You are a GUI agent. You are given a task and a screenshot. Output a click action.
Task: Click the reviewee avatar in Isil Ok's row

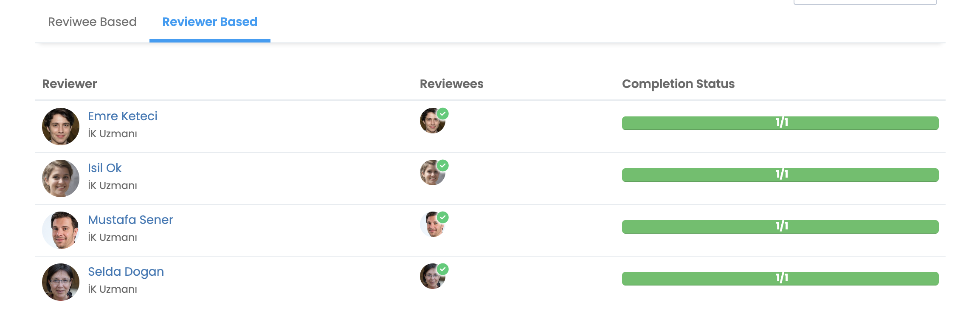pyautogui.click(x=432, y=173)
